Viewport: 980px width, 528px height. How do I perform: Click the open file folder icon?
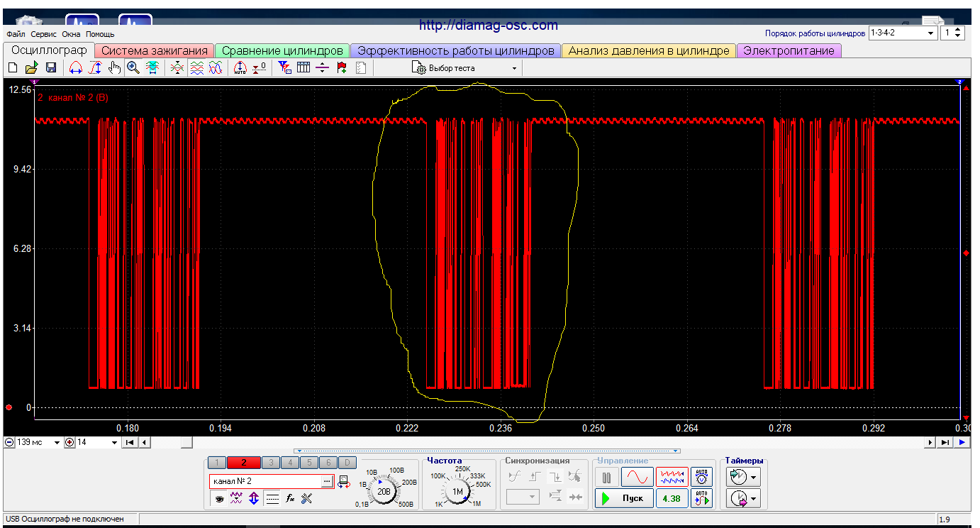point(31,68)
